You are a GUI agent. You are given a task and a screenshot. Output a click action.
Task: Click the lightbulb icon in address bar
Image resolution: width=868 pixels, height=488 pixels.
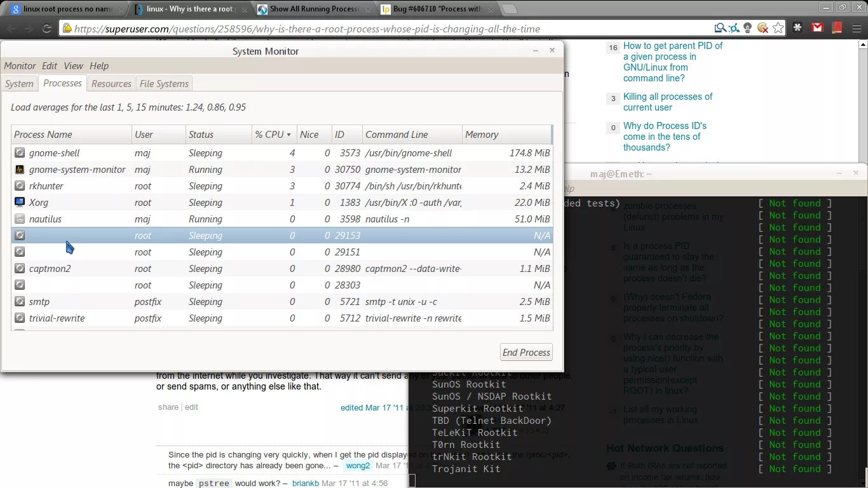click(x=748, y=28)
